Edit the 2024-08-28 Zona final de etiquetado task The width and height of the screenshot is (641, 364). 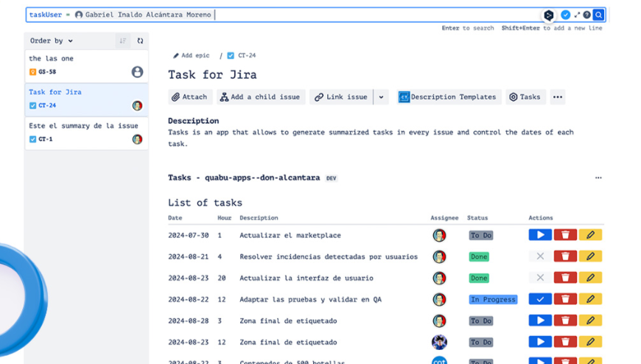click(x=590, y=321)
